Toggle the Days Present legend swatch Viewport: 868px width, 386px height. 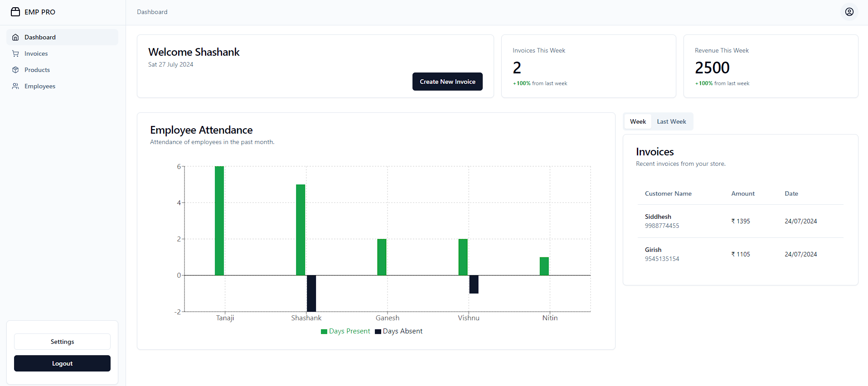(x=324, y=332)
